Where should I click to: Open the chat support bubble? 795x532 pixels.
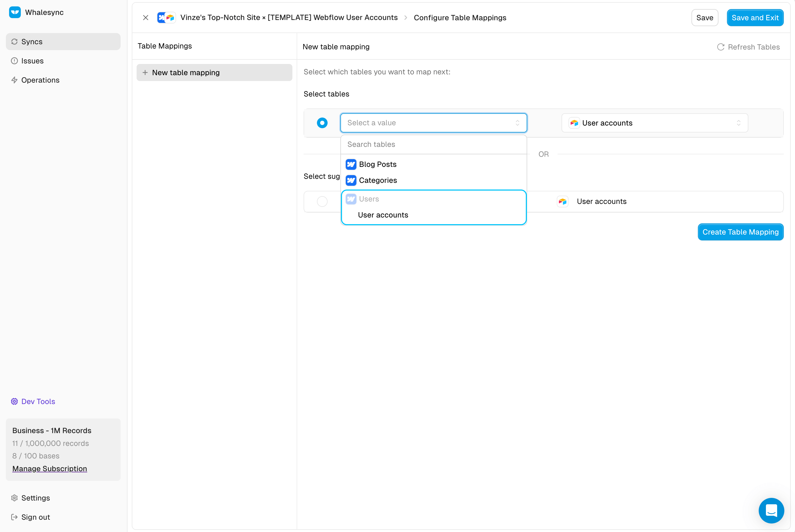pyautogui.click(x=771, y=510)
